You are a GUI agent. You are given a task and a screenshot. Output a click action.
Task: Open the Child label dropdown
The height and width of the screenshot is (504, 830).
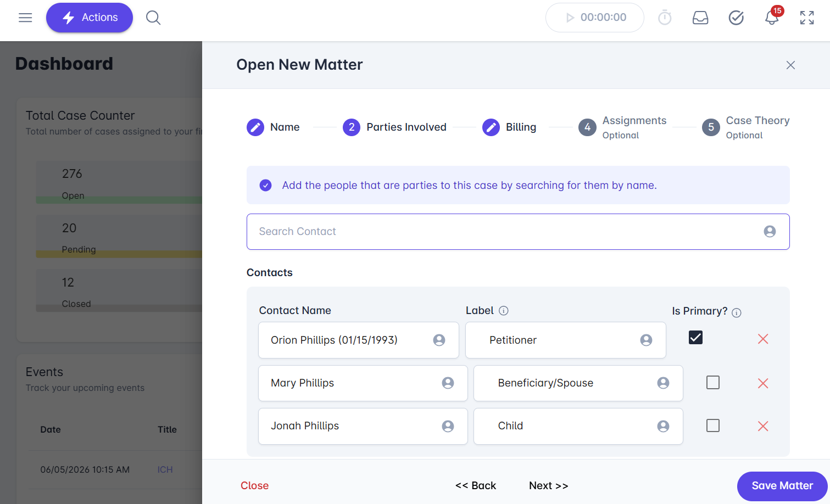tap(578, 426)
